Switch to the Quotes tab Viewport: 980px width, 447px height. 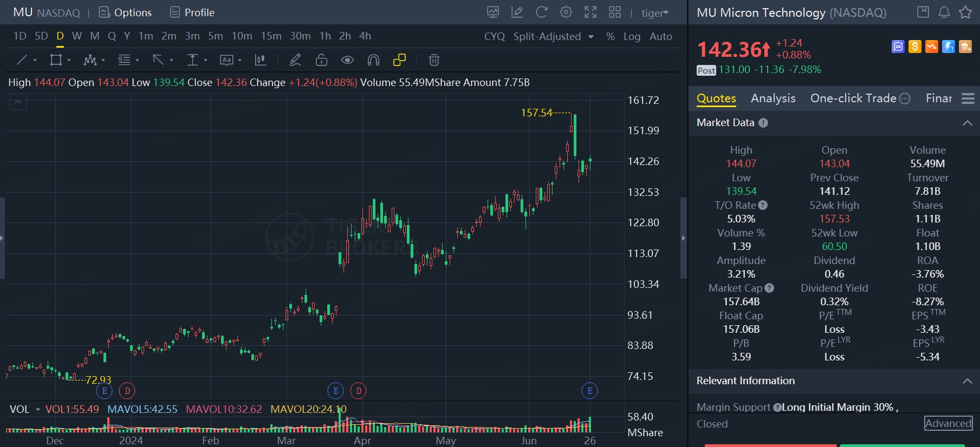[716, 98]
